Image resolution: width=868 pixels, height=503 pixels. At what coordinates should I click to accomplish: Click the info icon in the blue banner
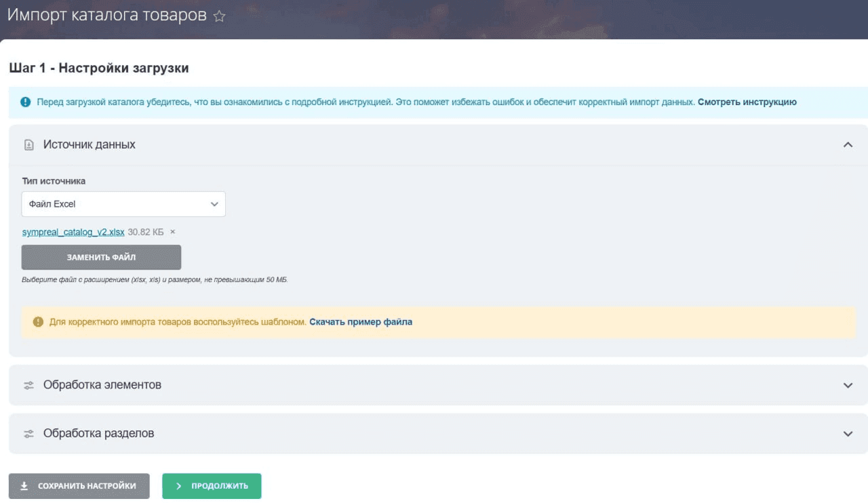(26, 102)
